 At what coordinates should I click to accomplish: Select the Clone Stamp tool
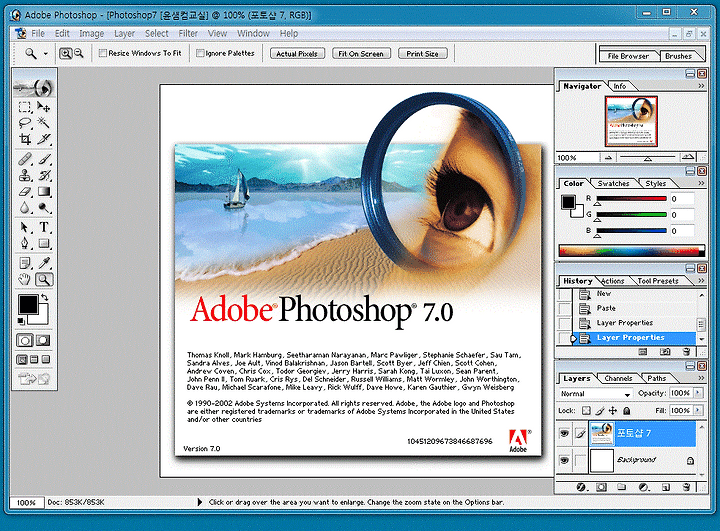(x=25, y=175)
